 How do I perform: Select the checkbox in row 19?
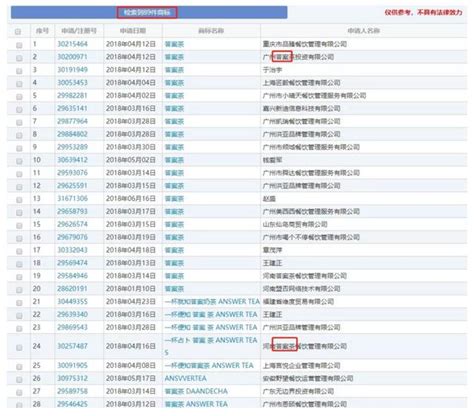point(19,277)
